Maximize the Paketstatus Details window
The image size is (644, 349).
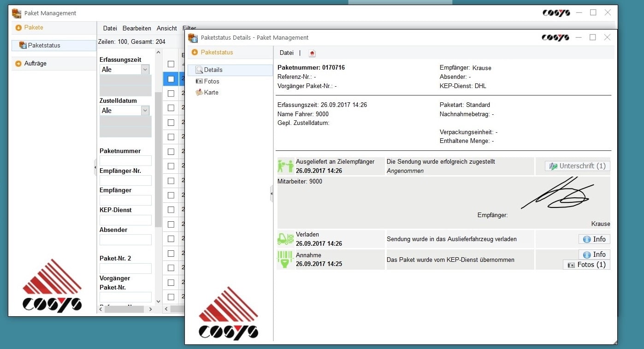tap(593, 37)
